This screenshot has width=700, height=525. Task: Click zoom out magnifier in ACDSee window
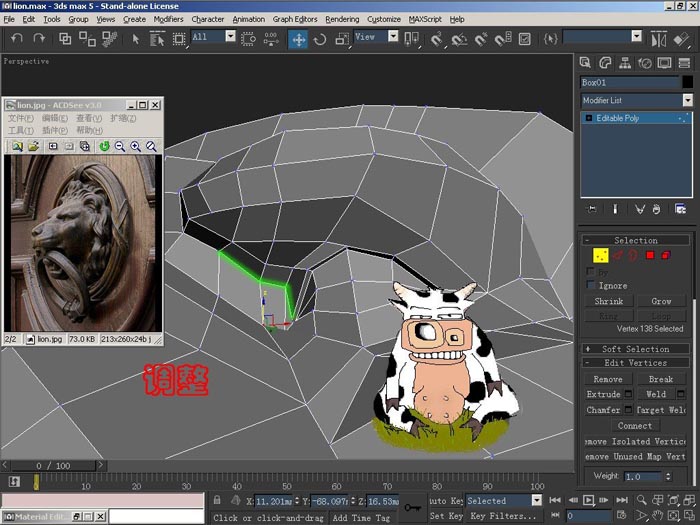(x=120, y=146)
